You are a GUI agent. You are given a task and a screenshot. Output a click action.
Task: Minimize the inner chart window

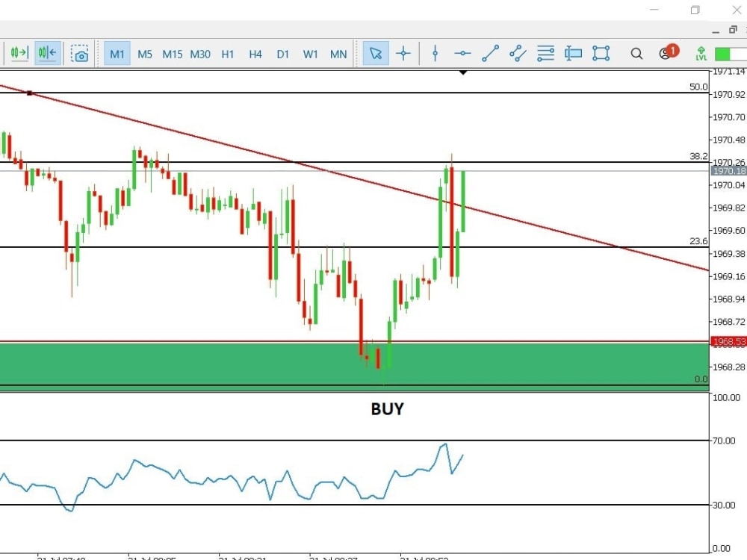pyautogui.click(x=716, y=31)
